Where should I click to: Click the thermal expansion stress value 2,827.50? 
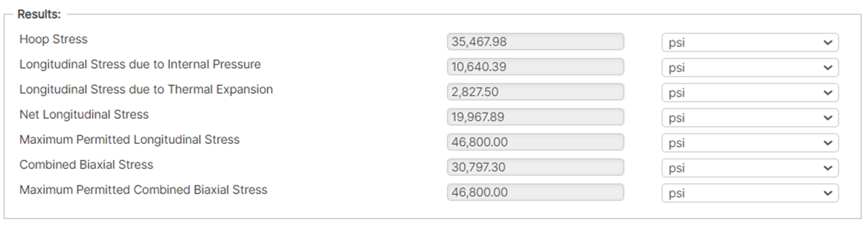[535, 92]
